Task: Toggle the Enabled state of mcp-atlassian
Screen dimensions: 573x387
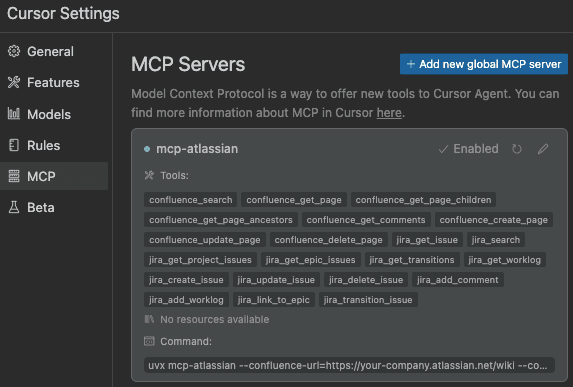Action: coord(468,149)
